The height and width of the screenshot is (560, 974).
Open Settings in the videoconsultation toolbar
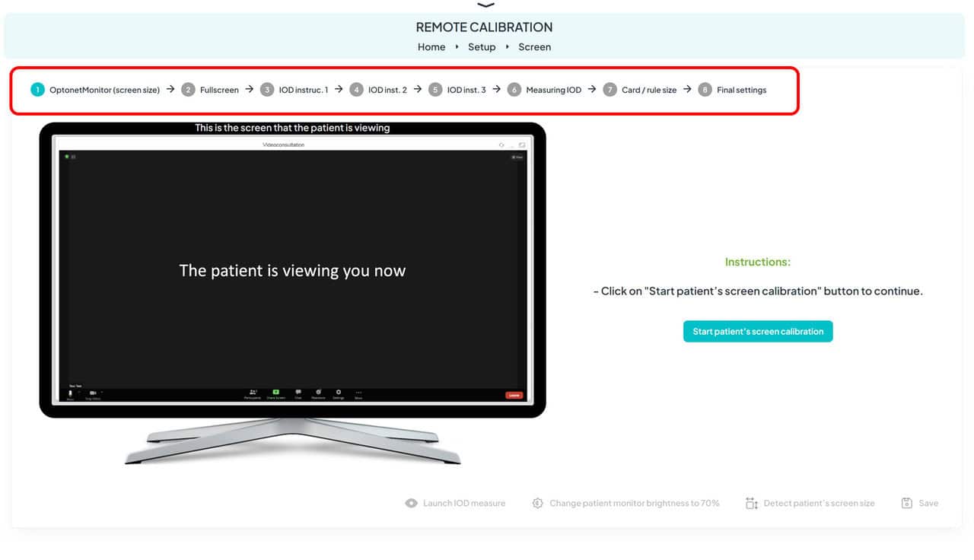[339, 393]
